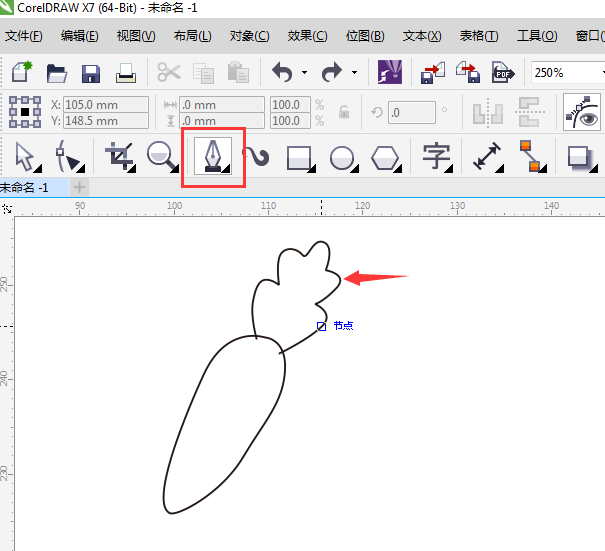Toggle the view options eye button
605x551 pixels.
582,112
